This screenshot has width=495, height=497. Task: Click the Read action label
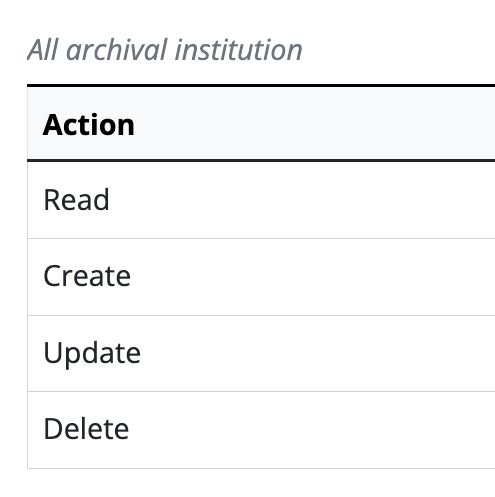76,200
